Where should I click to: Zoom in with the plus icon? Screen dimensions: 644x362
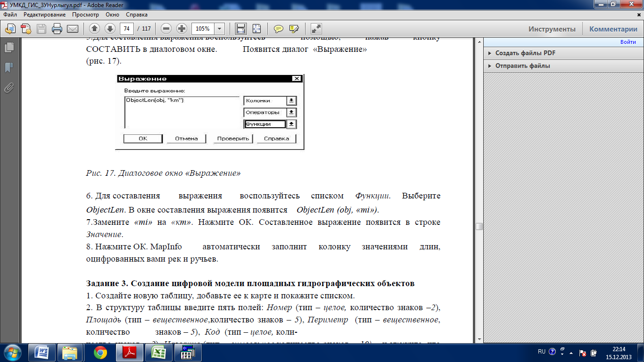point(182,28)
